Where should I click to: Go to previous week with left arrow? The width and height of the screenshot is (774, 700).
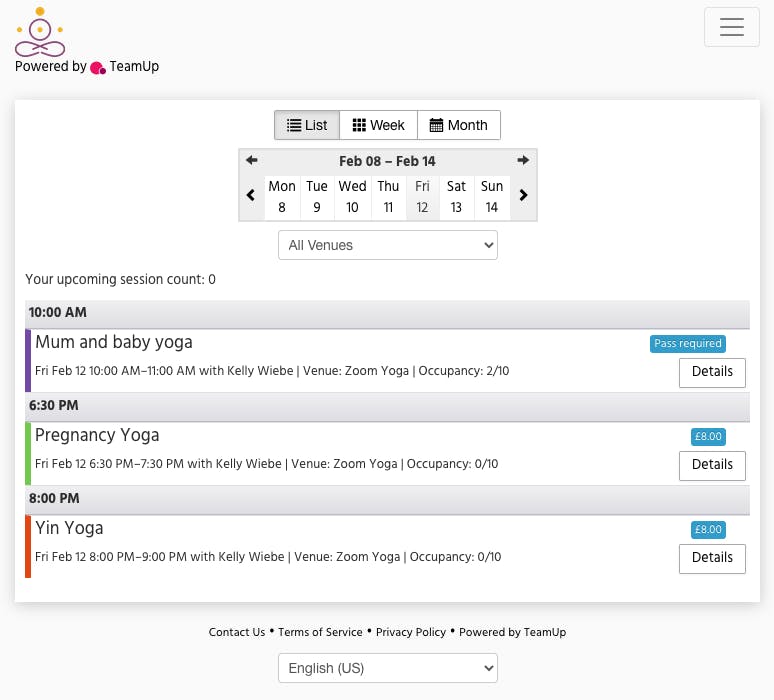click(x=252, y=160)
